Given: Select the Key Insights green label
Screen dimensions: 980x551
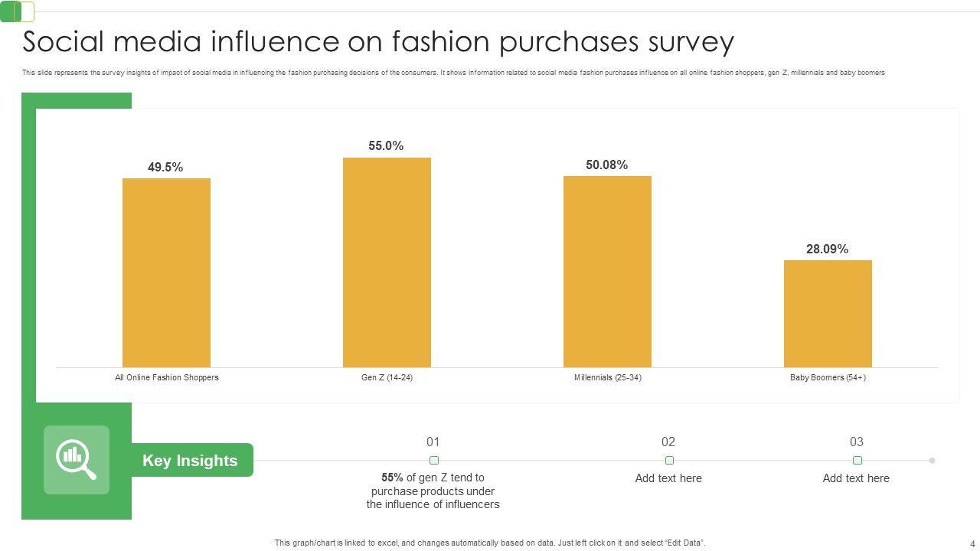Looking at the screenshot, I should tap(191, 461).
